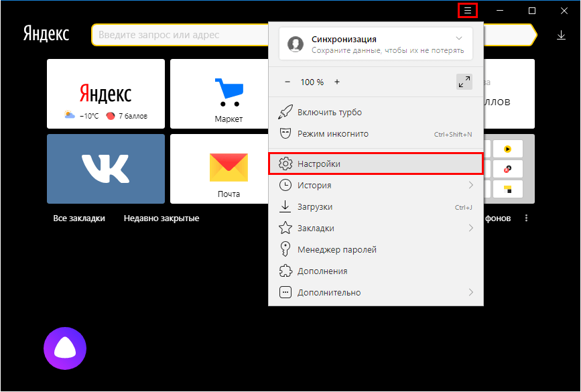Screen dimensions: 581x392
Task: Increase zoom with plus button
Action: tap(337, 82)
